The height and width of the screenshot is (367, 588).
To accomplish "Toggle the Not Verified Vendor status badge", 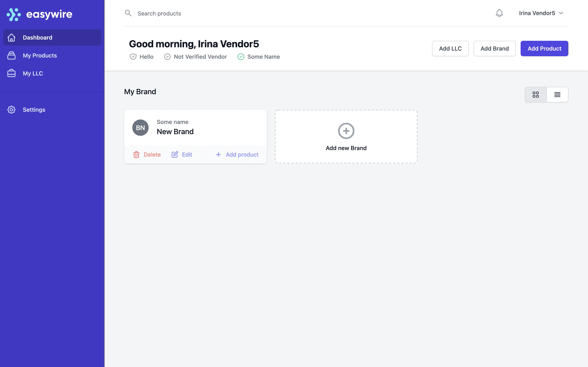I will [195, 56].
